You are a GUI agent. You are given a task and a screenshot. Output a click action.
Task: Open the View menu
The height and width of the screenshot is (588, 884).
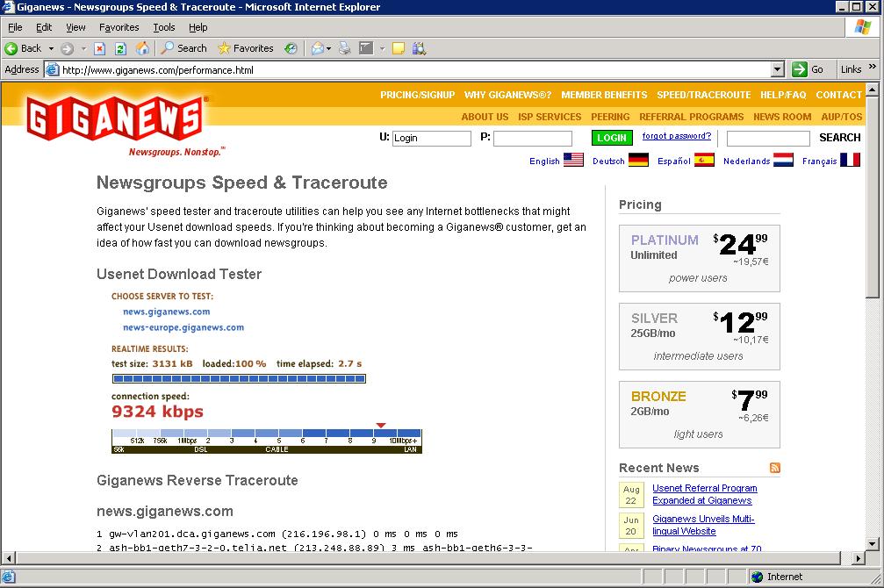tap(75, 27)
